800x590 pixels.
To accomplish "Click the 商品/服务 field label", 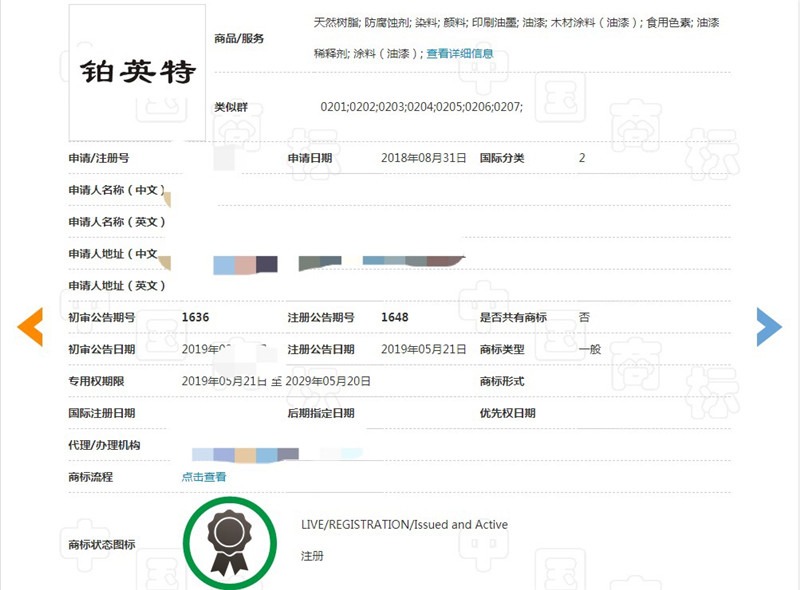I will pyautogui.click(x=239, y=38).
